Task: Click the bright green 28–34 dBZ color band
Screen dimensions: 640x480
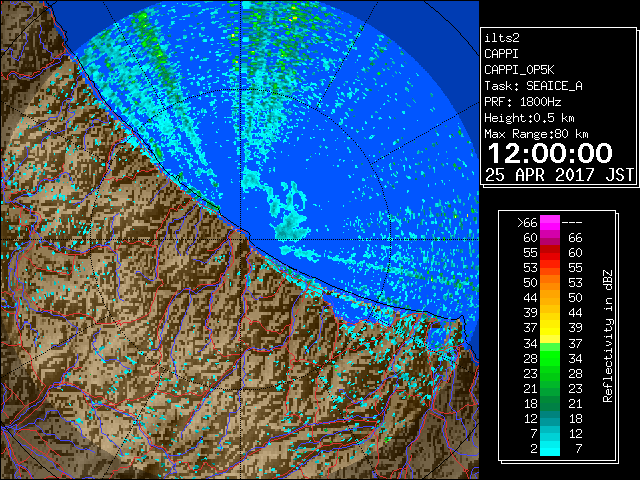Action: tap(550, 358)
